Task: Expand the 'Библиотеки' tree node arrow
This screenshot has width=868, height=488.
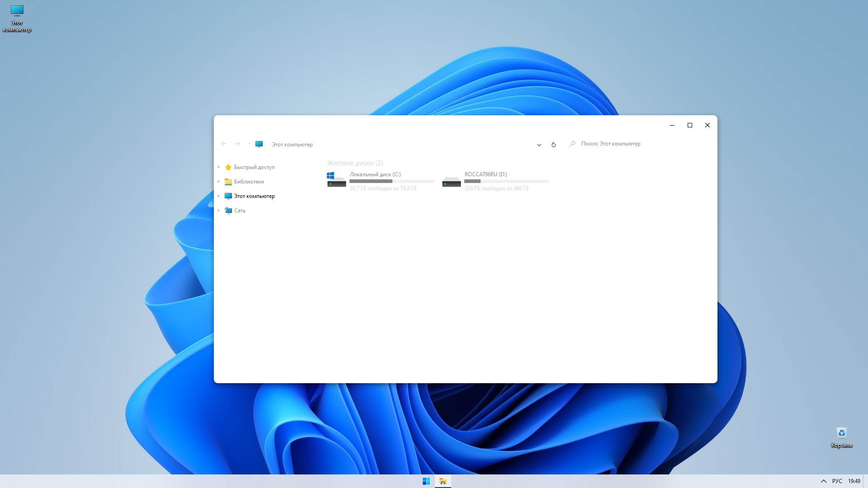Action: 219,182
